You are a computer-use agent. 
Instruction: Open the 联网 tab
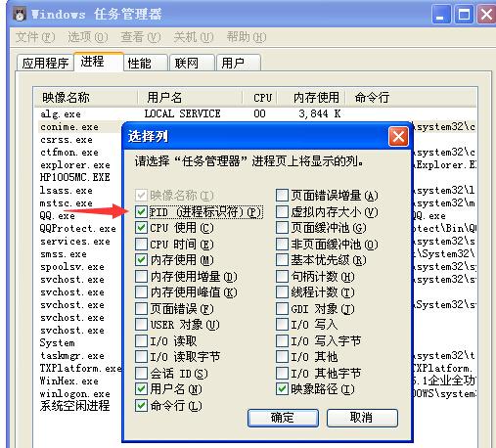pyautogui.click(x=192, y=63)
